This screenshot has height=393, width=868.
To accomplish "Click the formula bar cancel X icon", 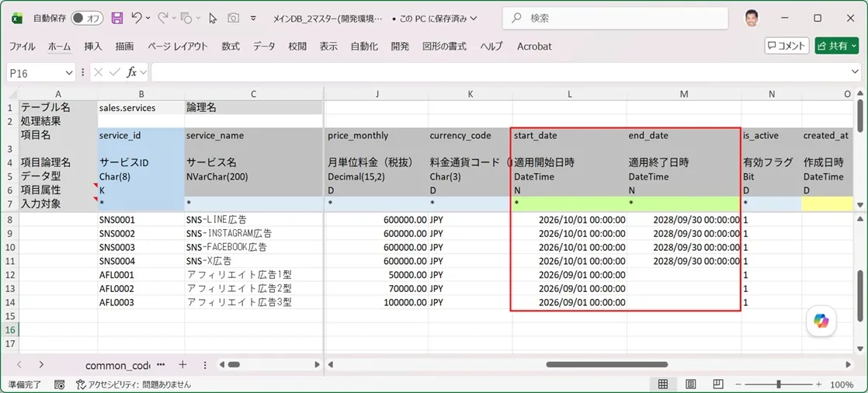I will click(99, 72).
